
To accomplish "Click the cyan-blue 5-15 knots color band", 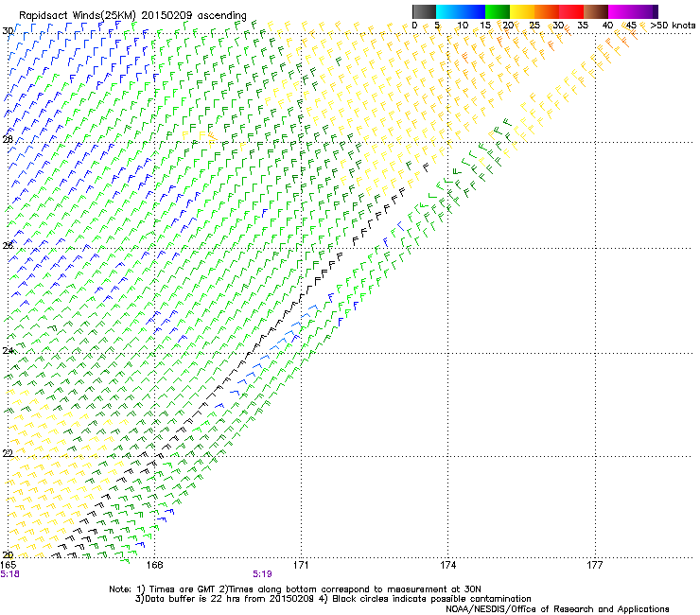I will click(x=461, y=11).
